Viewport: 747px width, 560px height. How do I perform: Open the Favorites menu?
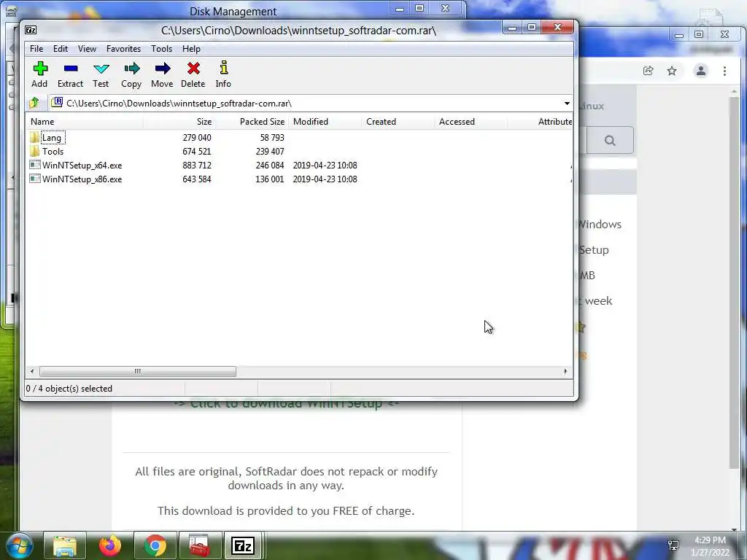point(123,49)
